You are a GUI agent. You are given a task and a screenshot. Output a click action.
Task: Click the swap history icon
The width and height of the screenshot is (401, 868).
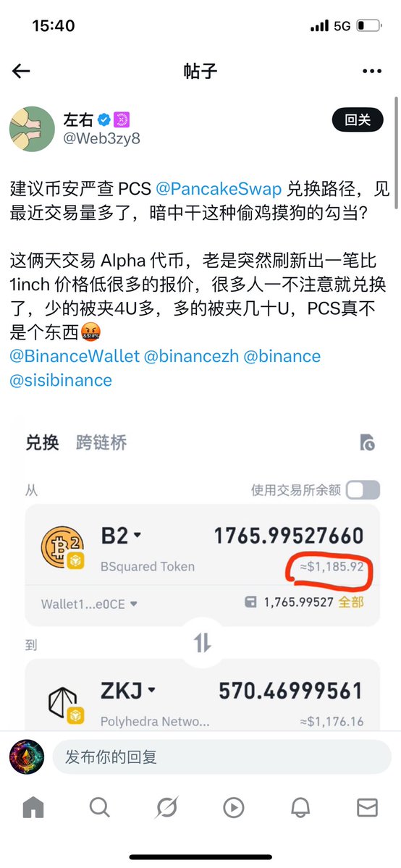367,442
